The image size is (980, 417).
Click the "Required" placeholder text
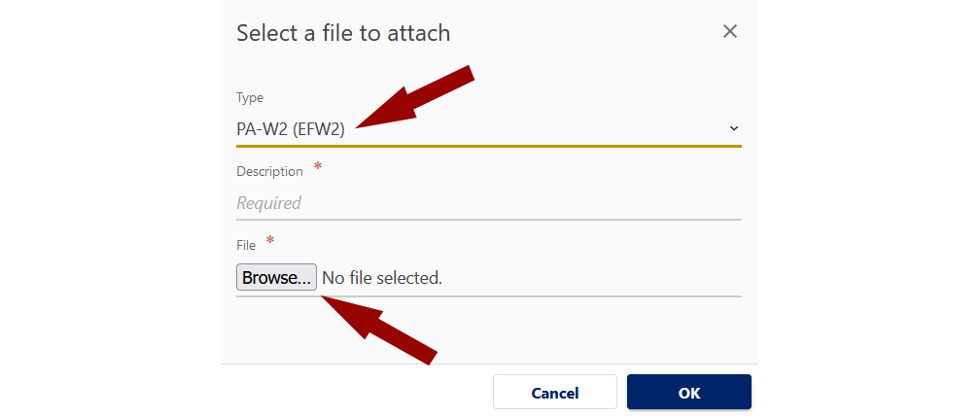click(x=269, y=203)
